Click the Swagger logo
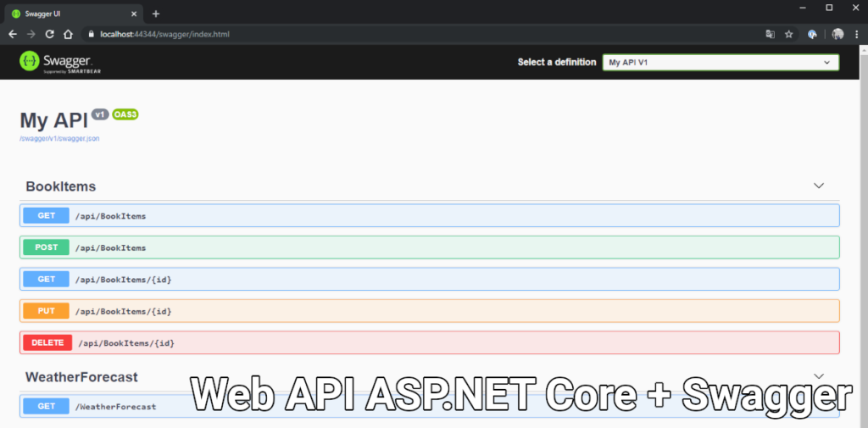 point(60,62)
